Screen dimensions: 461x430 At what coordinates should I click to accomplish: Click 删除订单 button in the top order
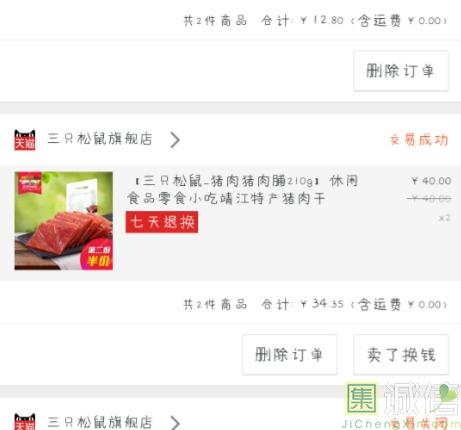401,71
